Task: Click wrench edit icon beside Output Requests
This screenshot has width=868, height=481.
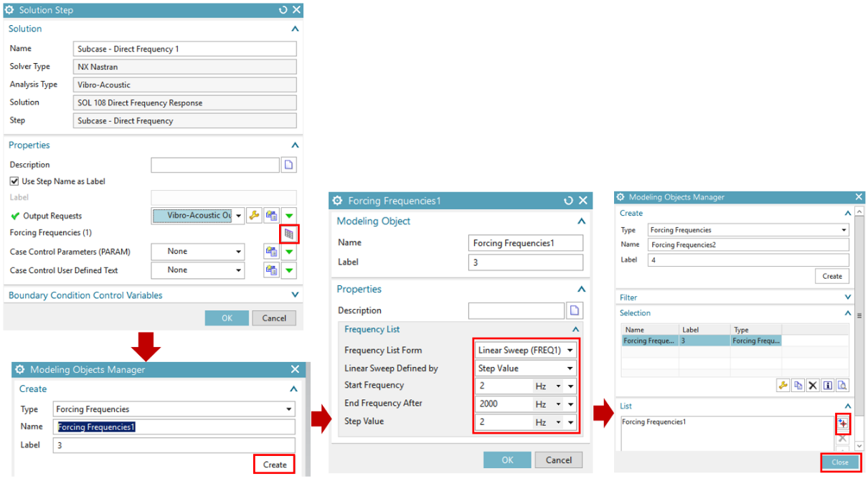Action: [x=254, y=216]
